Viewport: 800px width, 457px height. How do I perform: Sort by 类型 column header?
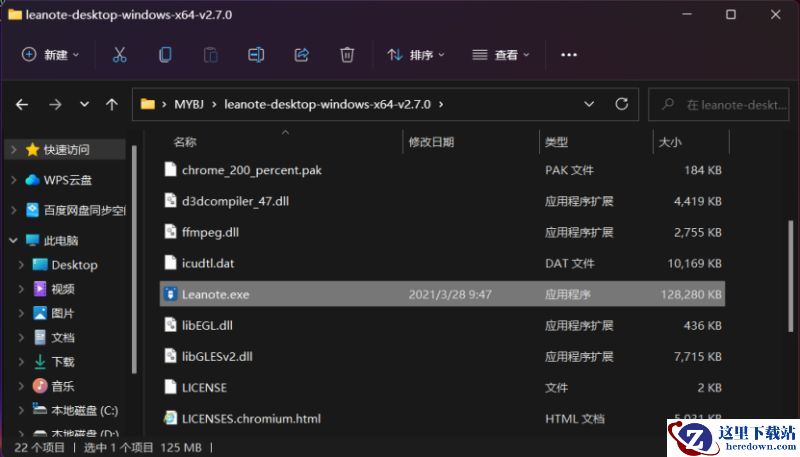556,142
